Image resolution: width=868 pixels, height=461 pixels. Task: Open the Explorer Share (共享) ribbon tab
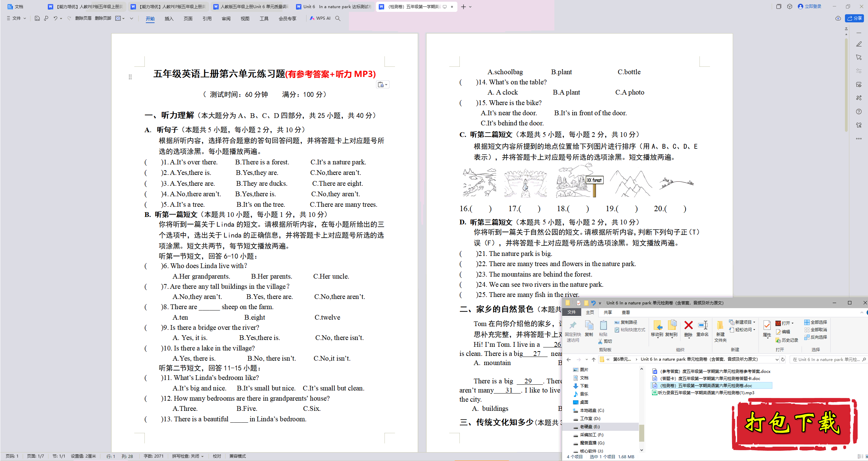(x=608, y=312)
